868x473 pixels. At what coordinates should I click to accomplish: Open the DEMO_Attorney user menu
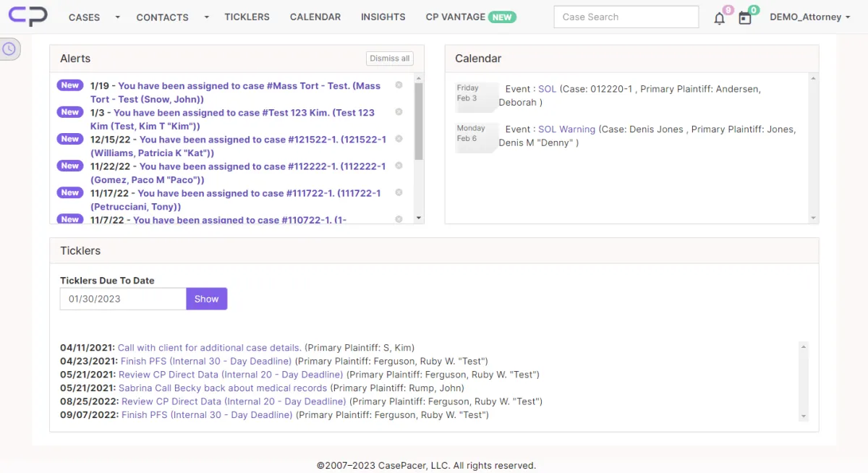pos(810,17)
